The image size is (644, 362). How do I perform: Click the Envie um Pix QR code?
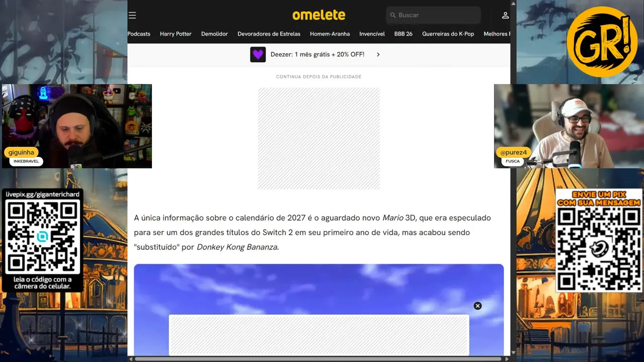(599, 248)
